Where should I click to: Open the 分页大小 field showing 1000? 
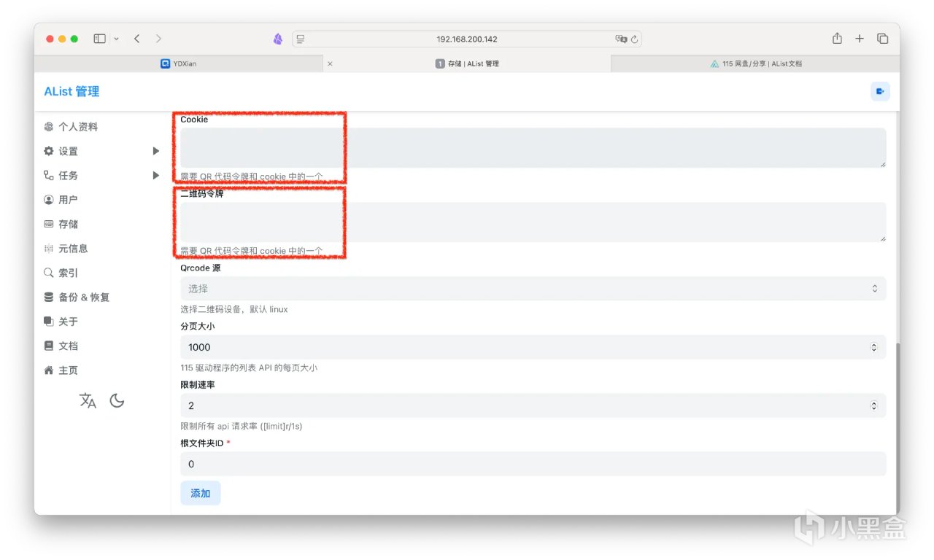coord(533,347)
